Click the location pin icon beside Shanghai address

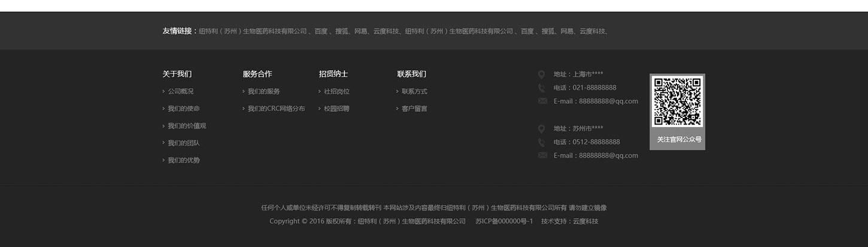541,74
